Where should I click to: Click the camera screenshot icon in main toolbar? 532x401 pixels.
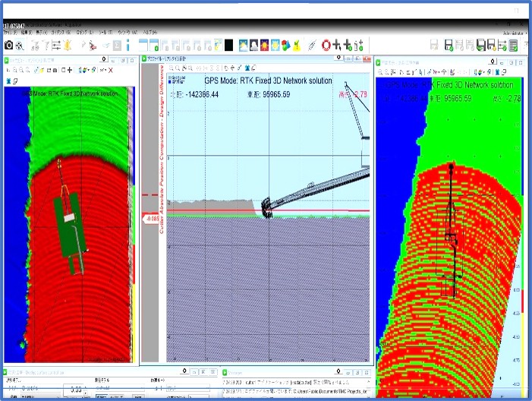pos(8,46)
